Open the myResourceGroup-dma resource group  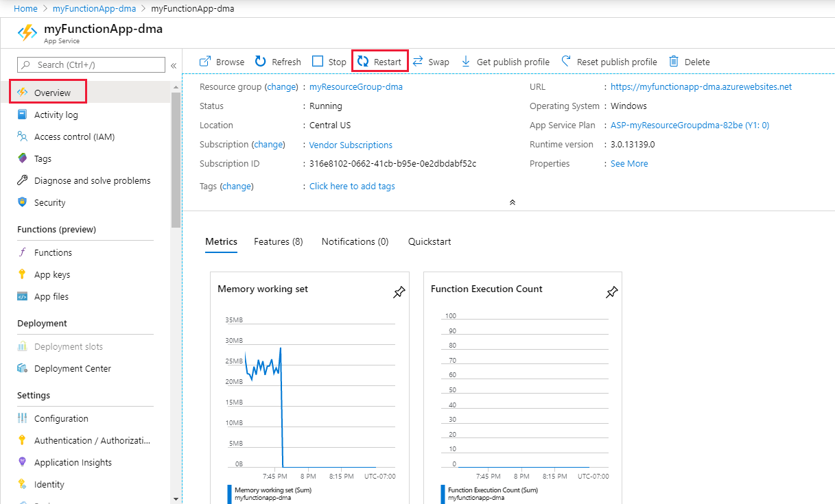(x=356, y=86)
